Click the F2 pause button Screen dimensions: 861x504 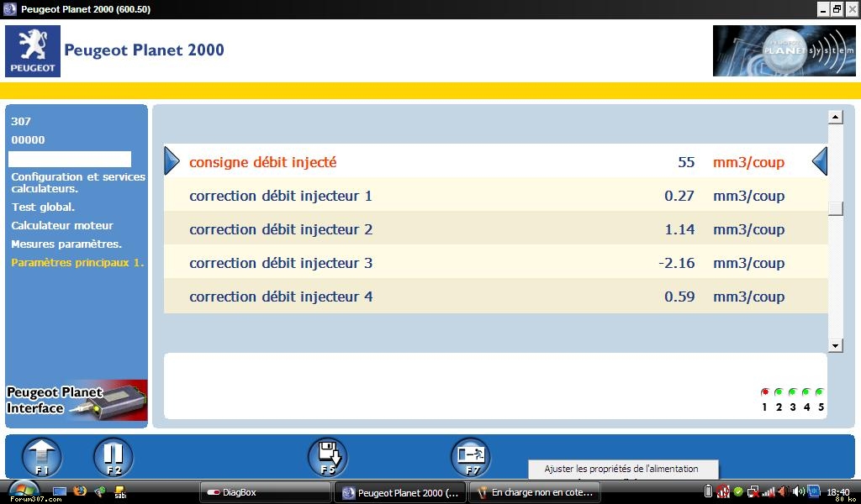(113, 458)
